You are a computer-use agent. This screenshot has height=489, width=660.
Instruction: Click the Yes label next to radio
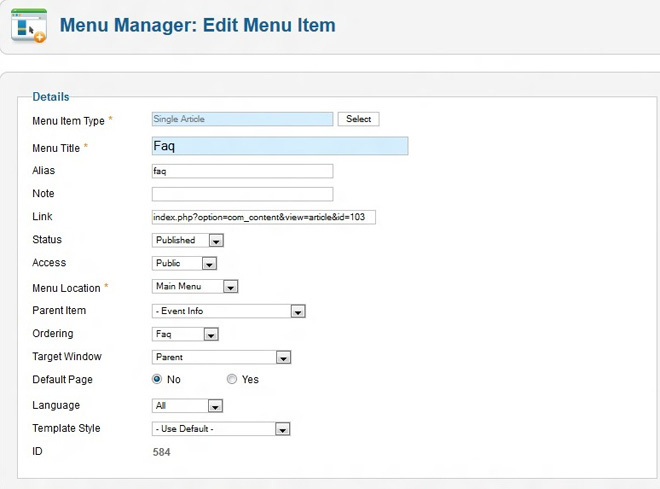250,380
